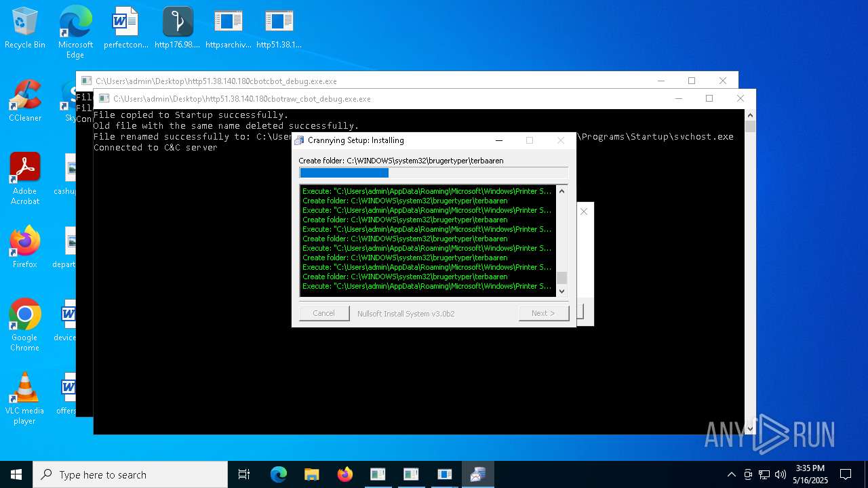Open the Task View taskbar icon
Viewport: 868px width, 488px height.
pyautogui.click(x=244, y=474)
